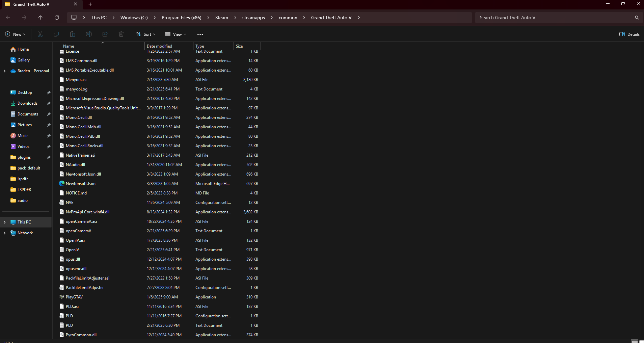This screenshot has width=644, height=343.
Task: Navigate to Windows (C:) breadcrumb
Action: 134,18
